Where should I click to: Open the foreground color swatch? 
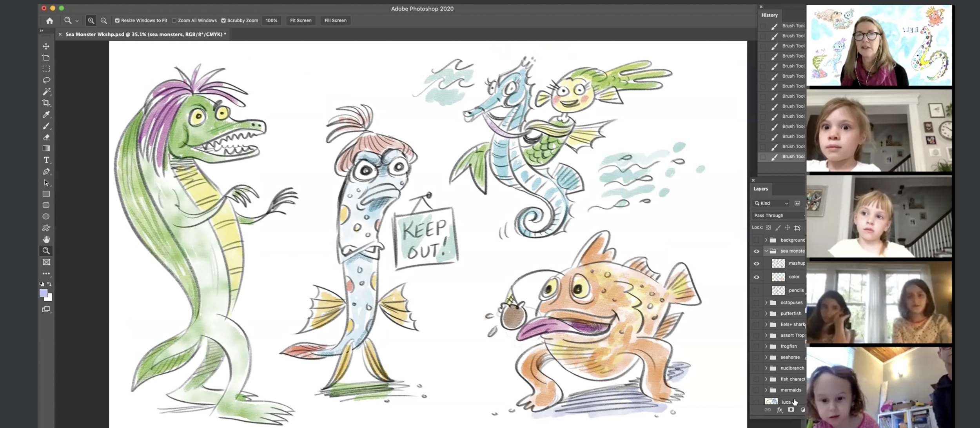coord(44,293)
